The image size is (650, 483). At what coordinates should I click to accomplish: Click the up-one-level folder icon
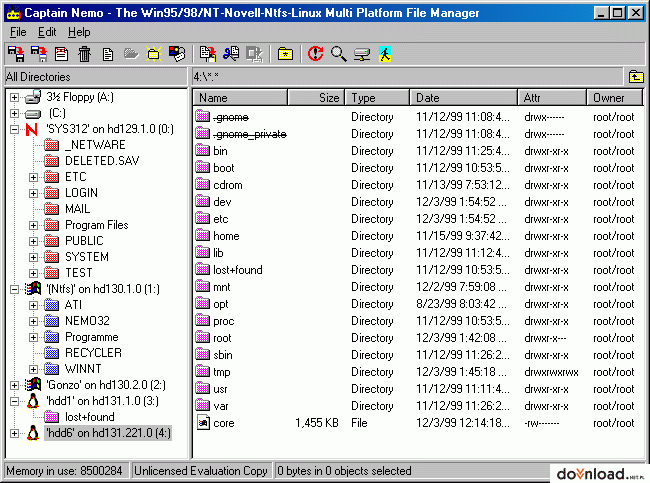(x=636, y=77)
